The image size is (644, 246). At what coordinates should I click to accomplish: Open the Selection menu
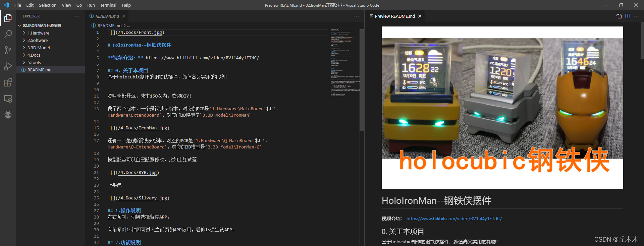48,5
